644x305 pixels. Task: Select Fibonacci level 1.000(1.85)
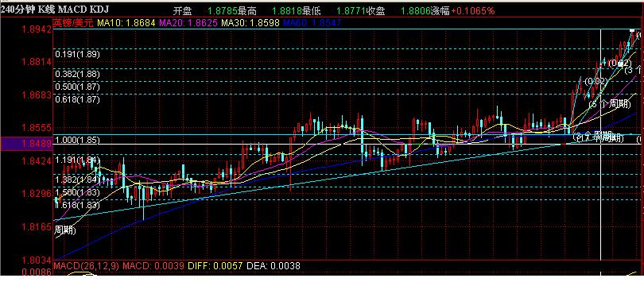77,140
